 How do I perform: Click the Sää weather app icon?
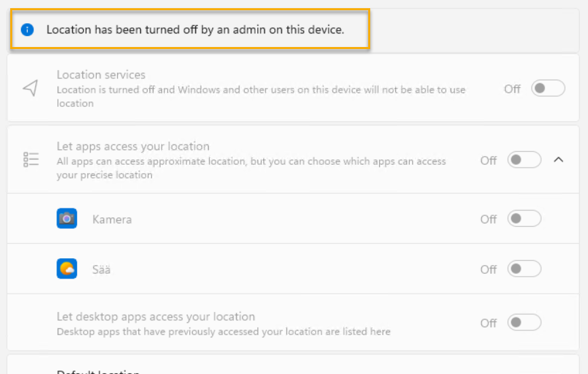[x=67, y=269]
